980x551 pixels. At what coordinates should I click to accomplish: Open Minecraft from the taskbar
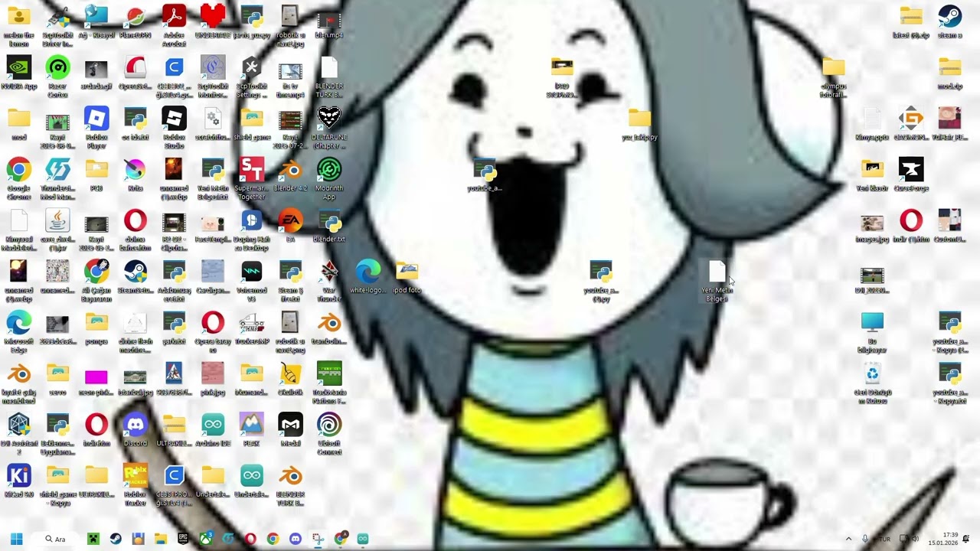coord(93,539)
